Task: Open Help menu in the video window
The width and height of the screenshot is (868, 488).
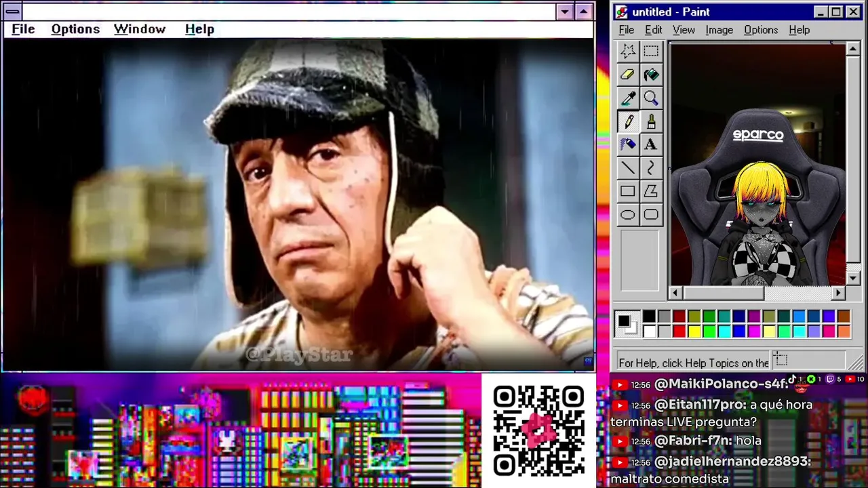Action: click(199, 29)
